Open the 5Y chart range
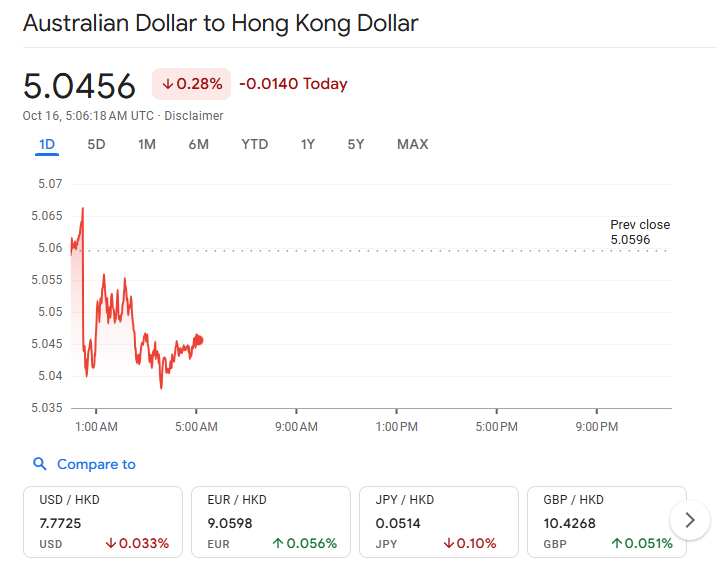This screenshot has width=717, height=572. click(x=356, y=144)
